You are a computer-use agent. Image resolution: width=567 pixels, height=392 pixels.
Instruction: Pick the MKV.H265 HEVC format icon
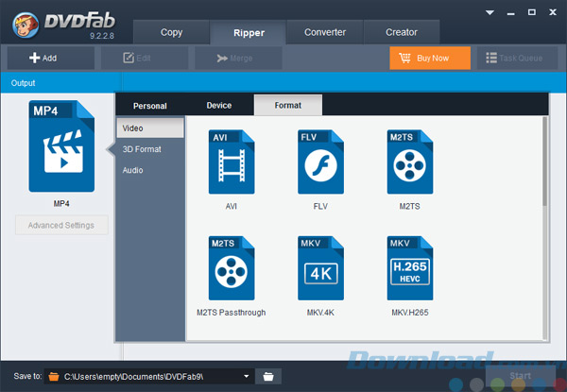[410, 268]
